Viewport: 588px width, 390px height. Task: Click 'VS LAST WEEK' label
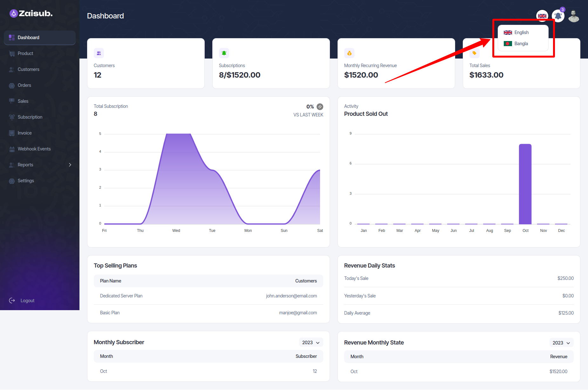[x=308, y=115]
